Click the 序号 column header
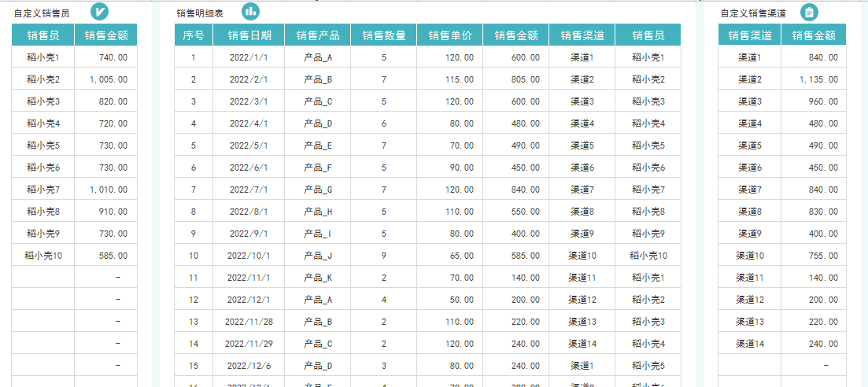The width and height of the screenshot is (868, 387). click(x=194, y=35)
